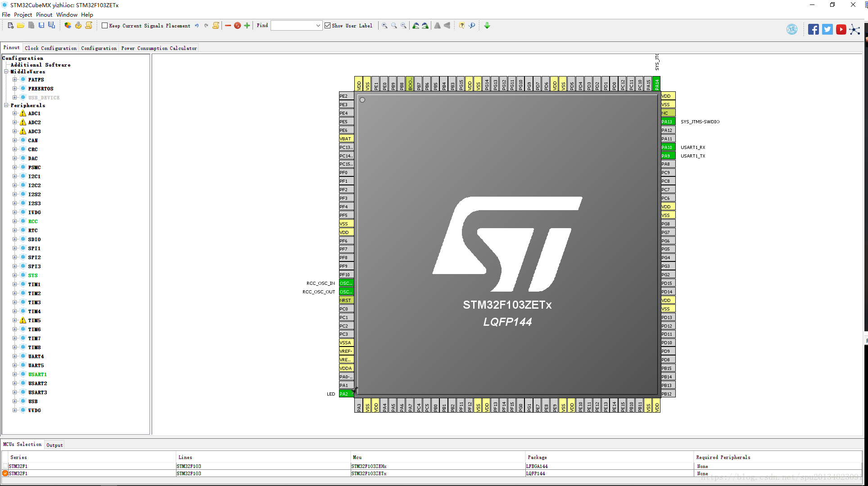This screenshot has width=868, height=486.
Task: Click the second green rotate icon
Action: click(x=425, y=26)
